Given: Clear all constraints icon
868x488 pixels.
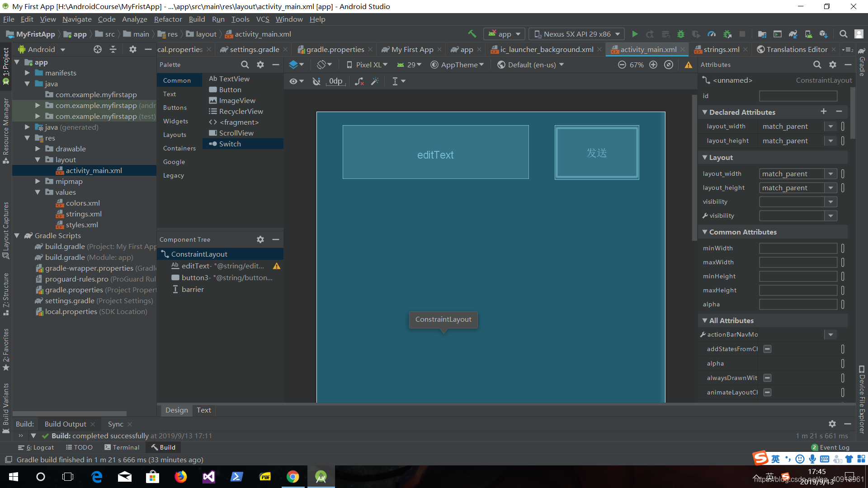Looking at the screenshot, I should click(359, 81).
